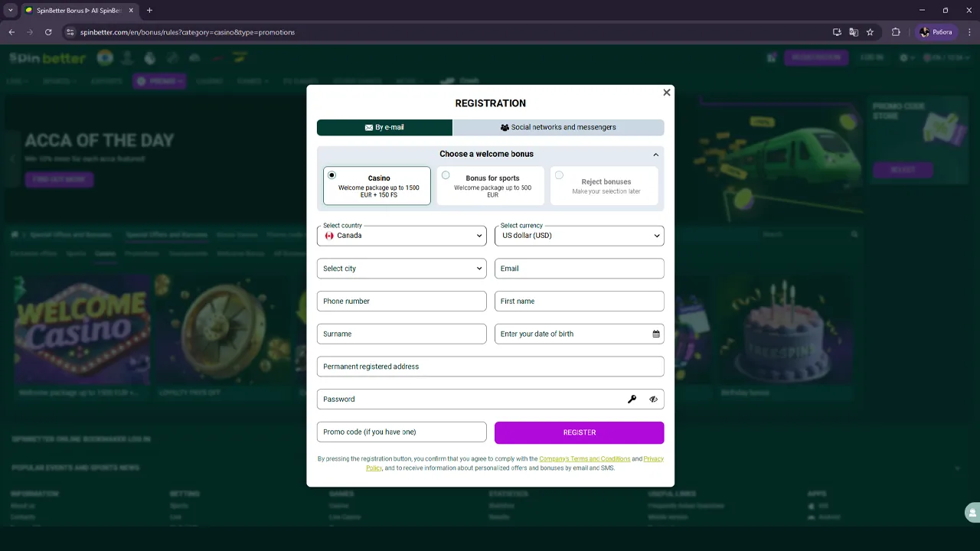The width and height of the screenshot is (980, 551).
Task: Expand the Select city dropdown
Action: [x=401, y=269]
